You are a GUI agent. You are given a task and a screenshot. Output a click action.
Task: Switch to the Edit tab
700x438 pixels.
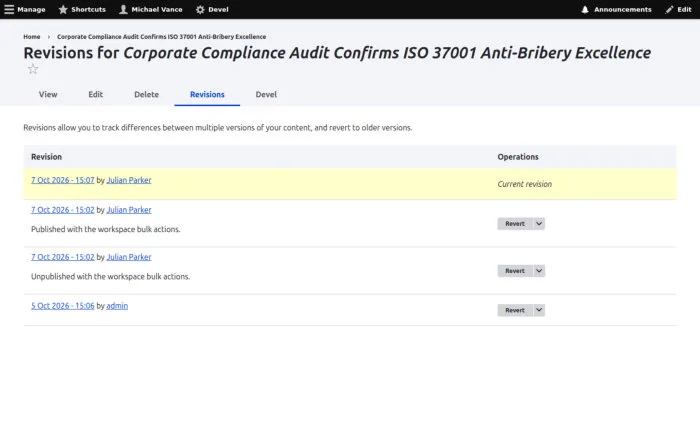pos(96,94)
